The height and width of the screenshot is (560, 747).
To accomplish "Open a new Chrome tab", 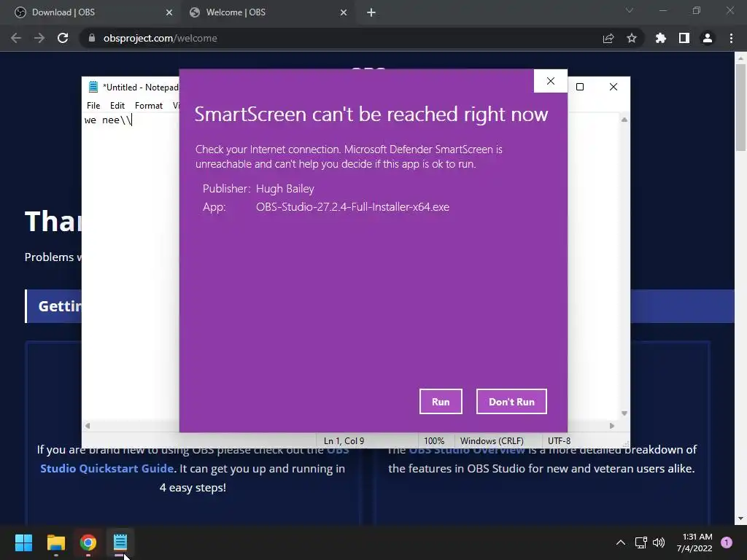I will coord(371,13).
